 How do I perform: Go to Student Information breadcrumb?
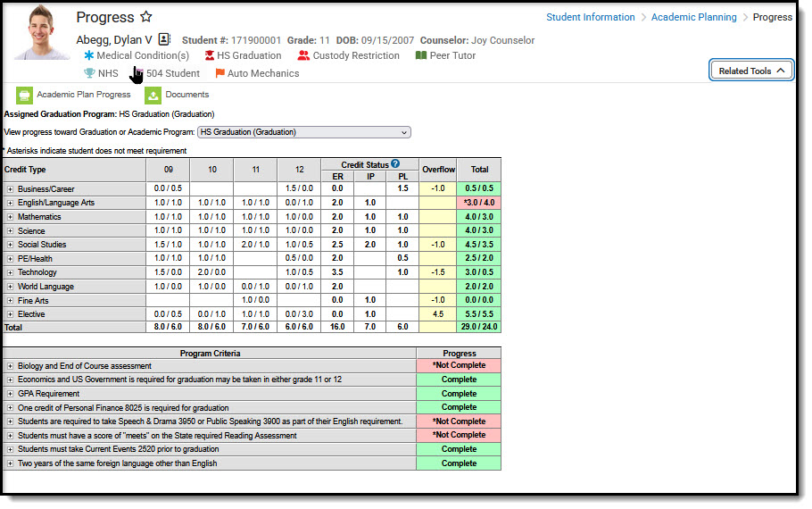coord(591,17)
